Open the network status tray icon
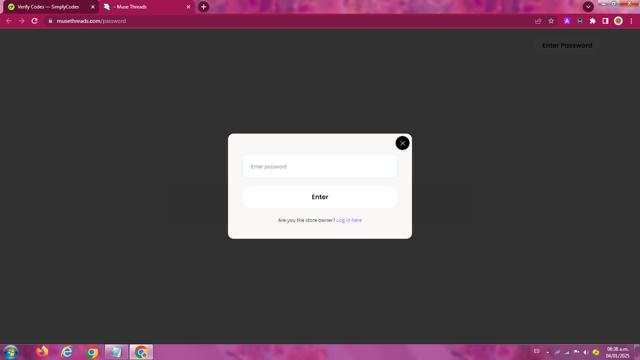This screenshot has width=640, height=360. [x=567, y=352]
